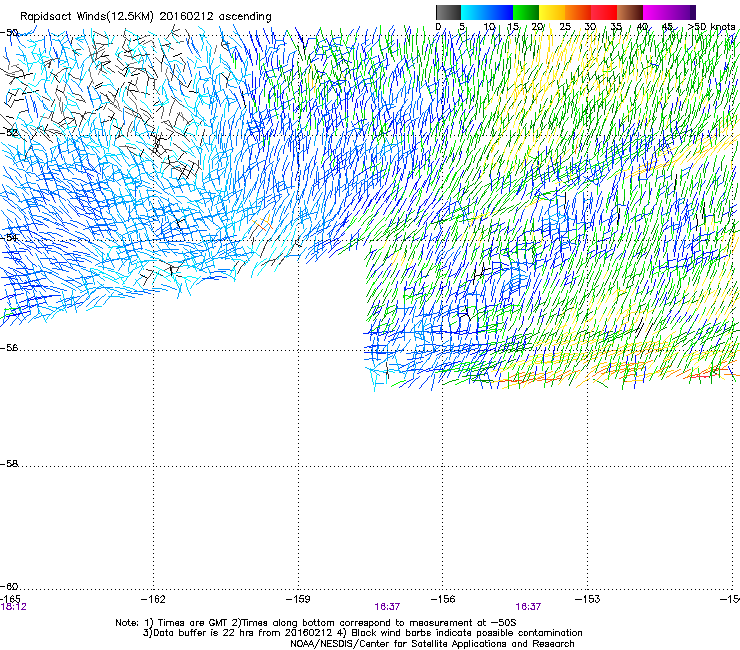Click the '10' label on the color scale
The width and height of the screenshot is (740, 650).
pos(489,27)
